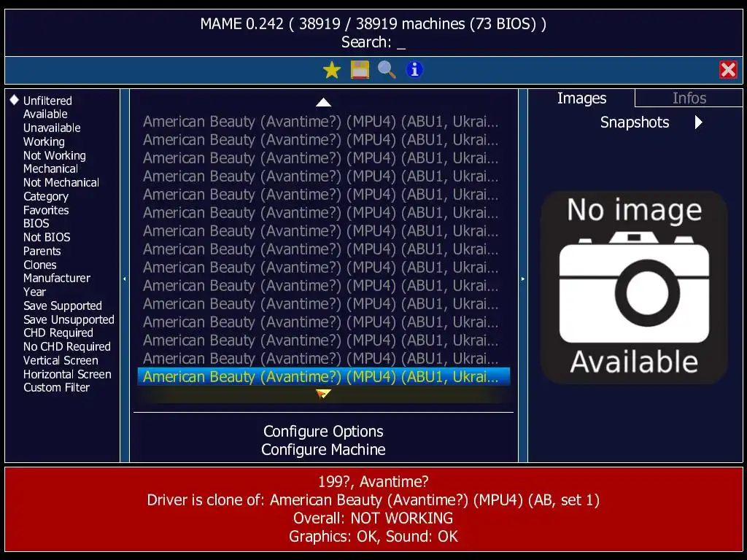
Task: Select the Working filter
Action: pos(44,142)
